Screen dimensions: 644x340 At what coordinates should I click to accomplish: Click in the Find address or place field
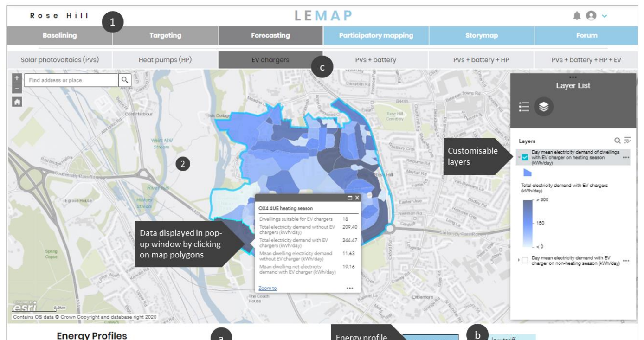click(71, 80)
